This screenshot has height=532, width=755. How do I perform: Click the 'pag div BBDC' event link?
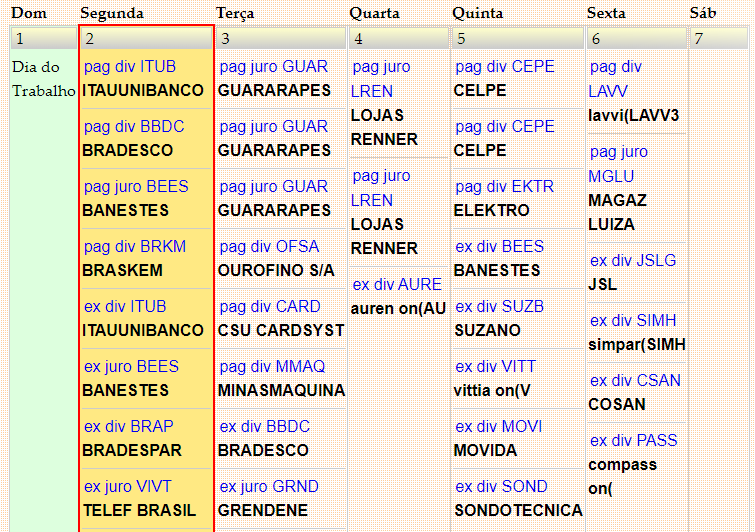pos(134,127)
